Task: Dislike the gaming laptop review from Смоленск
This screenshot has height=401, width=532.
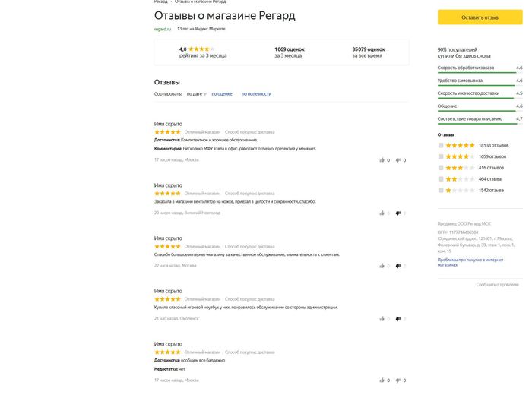Action: (398, 319)
